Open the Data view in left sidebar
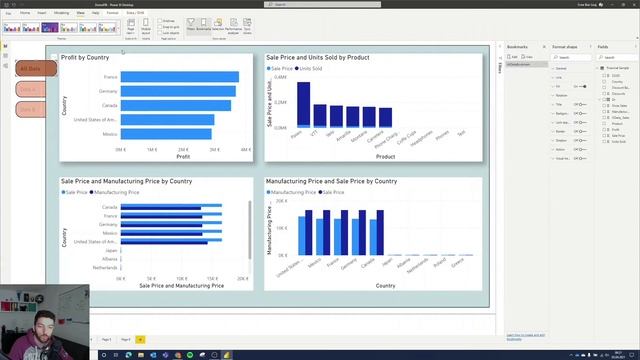640x360 pixels. click(5, 56)
